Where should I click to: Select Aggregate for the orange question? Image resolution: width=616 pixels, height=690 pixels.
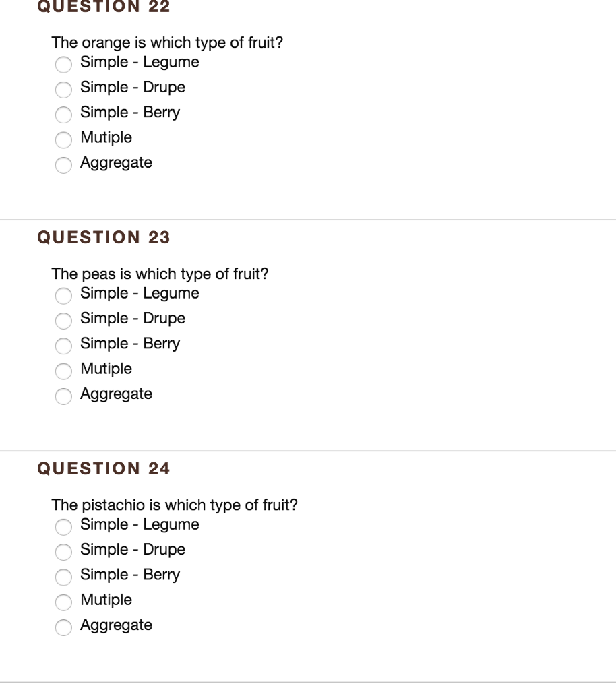pos(63,165)
